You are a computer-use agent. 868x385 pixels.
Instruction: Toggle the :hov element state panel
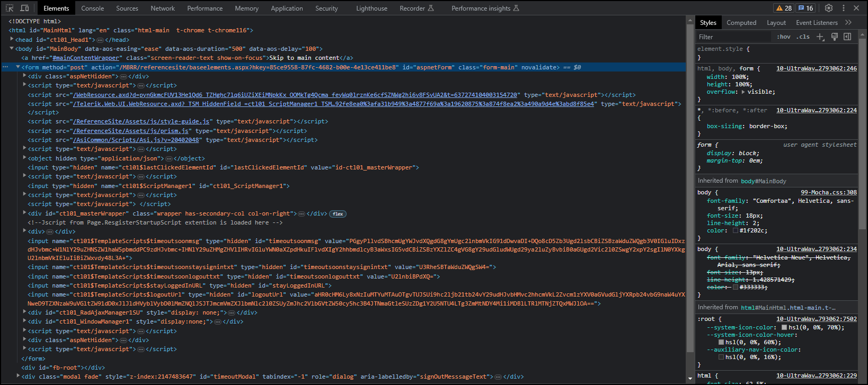pos(784,37)
